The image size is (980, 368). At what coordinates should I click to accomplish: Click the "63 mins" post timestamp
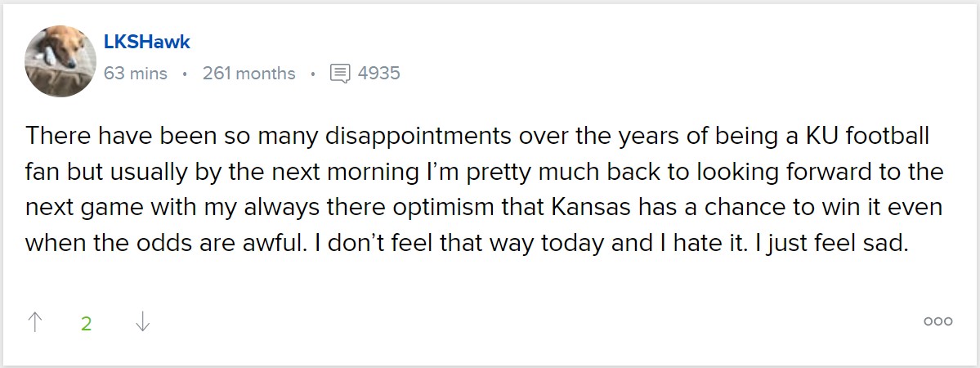click(136, 74)
